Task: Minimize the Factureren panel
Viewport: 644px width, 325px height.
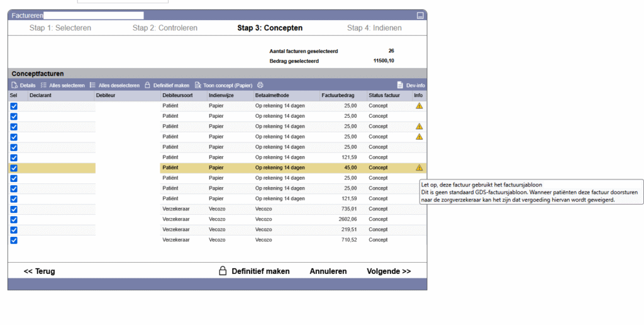Action: click(x=420, y=15)
